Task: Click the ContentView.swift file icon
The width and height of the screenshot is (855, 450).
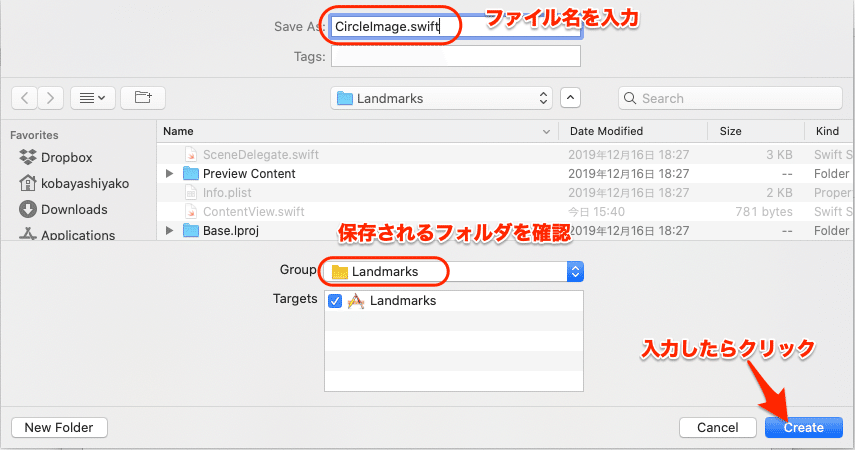Action: pyautogui.click(x=191, y=212)
